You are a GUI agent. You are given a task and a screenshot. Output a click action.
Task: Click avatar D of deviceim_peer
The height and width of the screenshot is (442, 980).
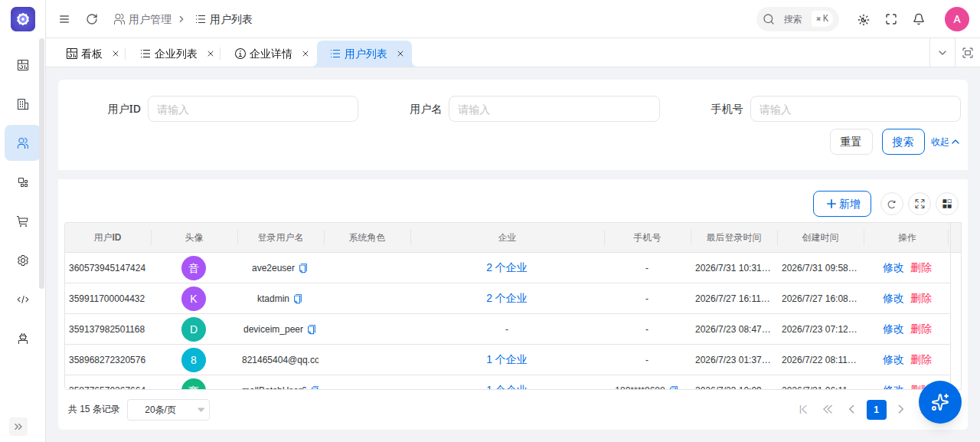194,329
